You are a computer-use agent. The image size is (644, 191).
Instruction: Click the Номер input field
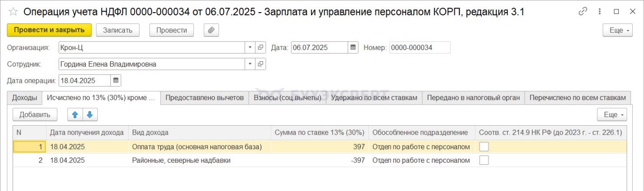point(420,47)
